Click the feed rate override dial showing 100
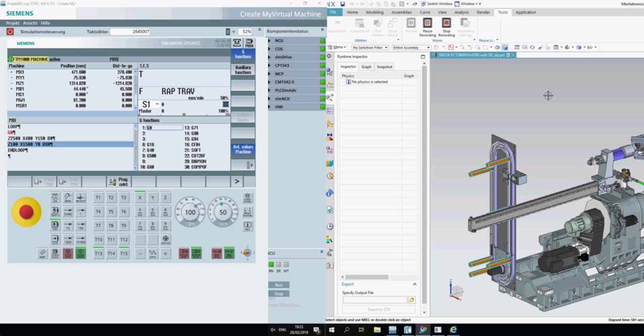This screenshot has width=644, height=336. click(x=190, y=212)
